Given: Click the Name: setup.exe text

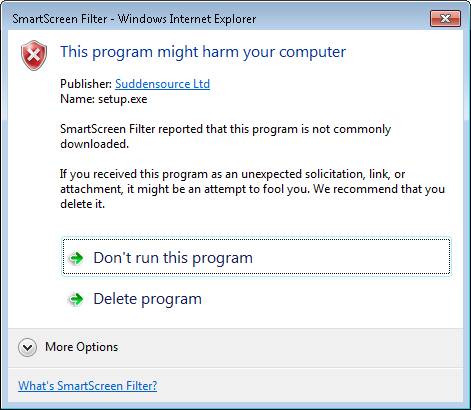Looking at the screenshot, I should pyautogui.click(x=104, y=99).
